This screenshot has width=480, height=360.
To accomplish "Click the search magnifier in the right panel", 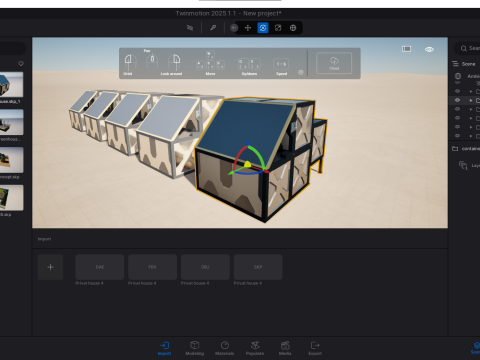I will [464, 49].
